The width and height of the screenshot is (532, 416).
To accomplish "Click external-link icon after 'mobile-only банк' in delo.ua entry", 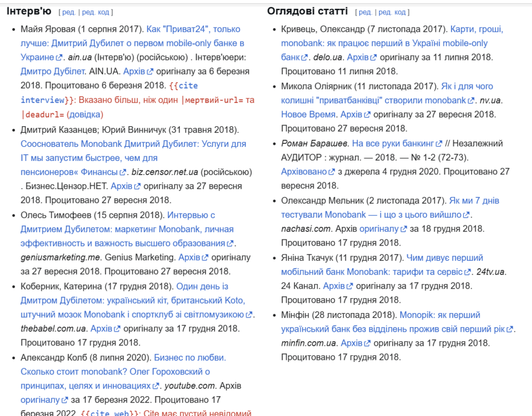I will click(304, 58).
